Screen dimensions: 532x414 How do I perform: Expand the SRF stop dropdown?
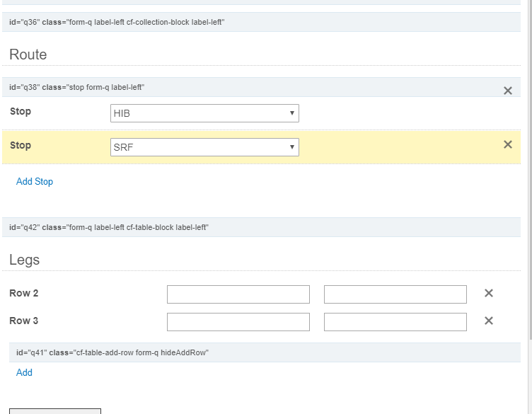(204, 147)
